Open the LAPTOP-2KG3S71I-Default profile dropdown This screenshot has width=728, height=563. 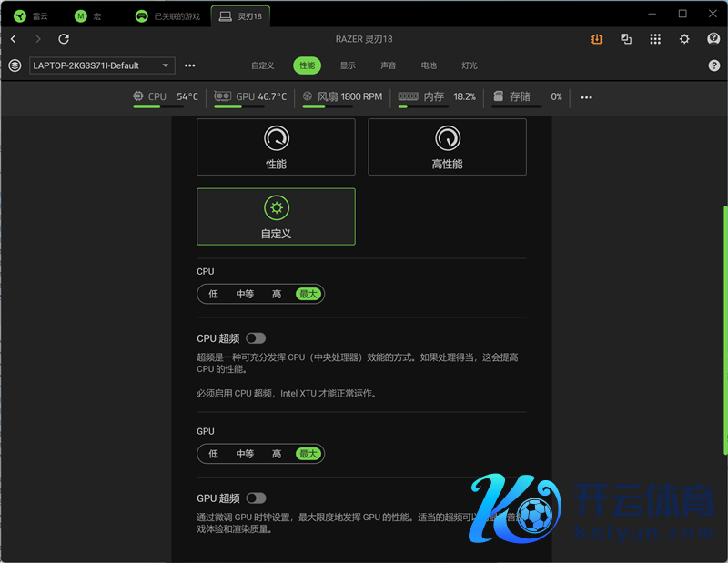click(102, 65)
